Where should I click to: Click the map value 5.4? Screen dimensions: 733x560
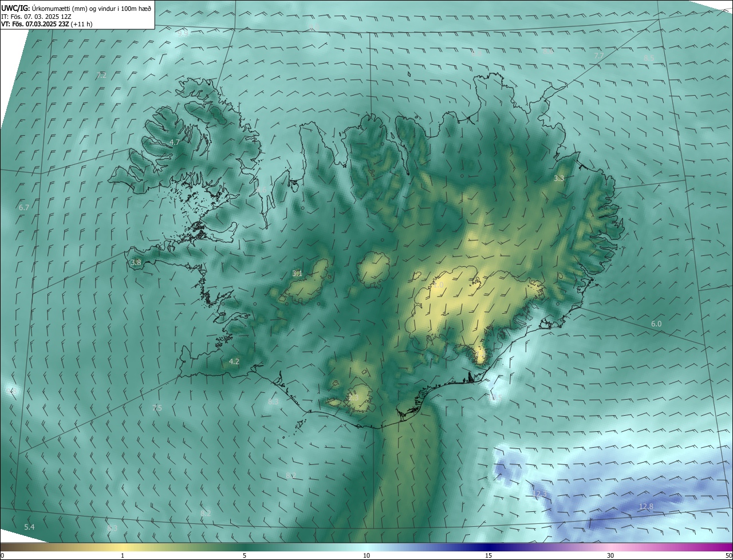[x=29, y=526]
